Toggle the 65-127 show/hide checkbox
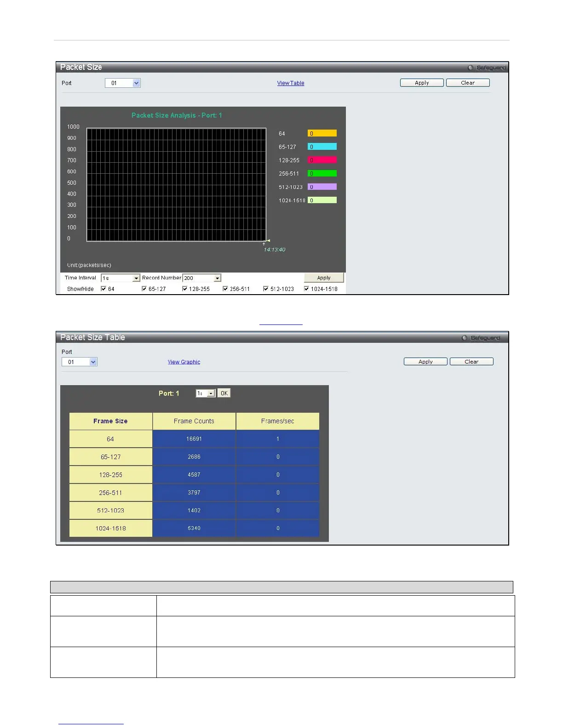The height and width of the screenshot is (728, 563). (x=144, y=289)
